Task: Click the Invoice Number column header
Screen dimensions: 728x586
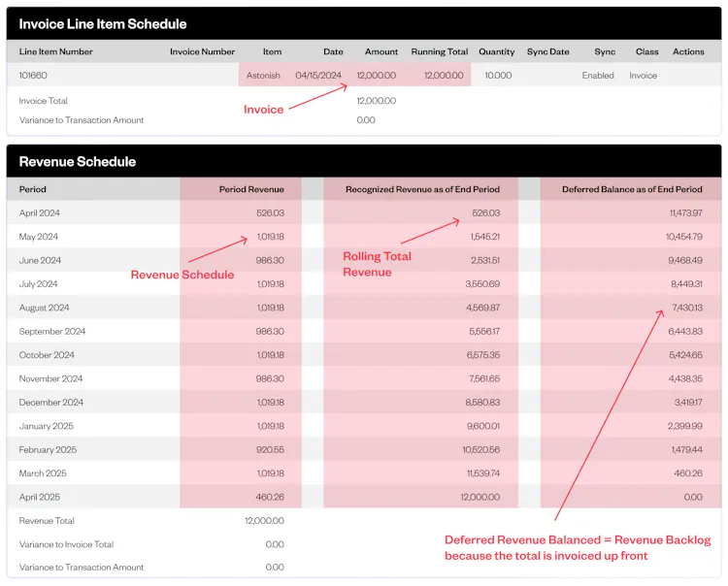Action: pos(202,52)
